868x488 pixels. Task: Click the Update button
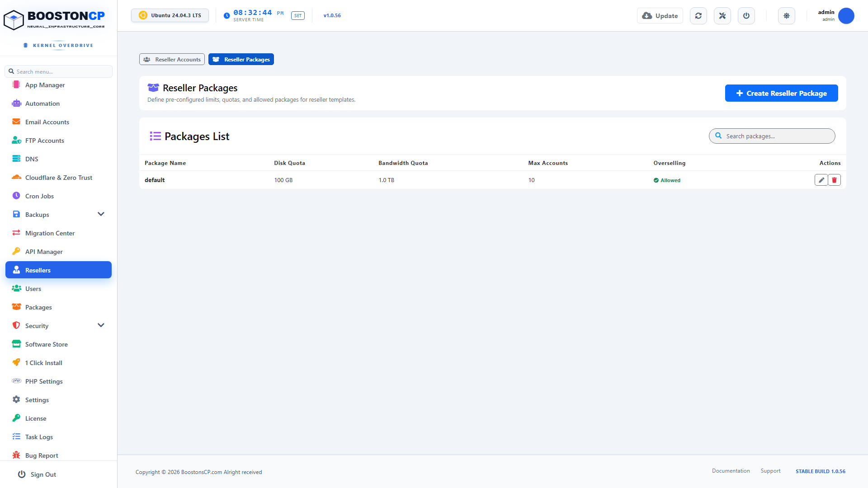[x=660, y=16]
